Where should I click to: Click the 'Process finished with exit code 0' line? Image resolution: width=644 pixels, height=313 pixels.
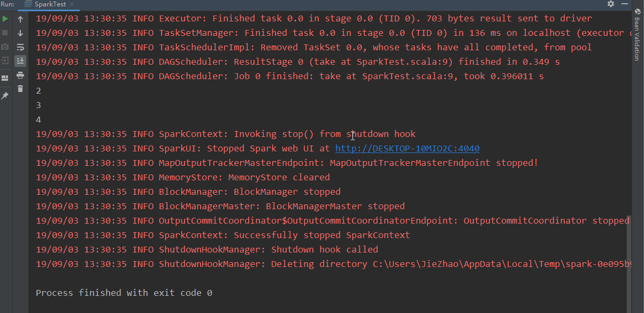[124, 293]
